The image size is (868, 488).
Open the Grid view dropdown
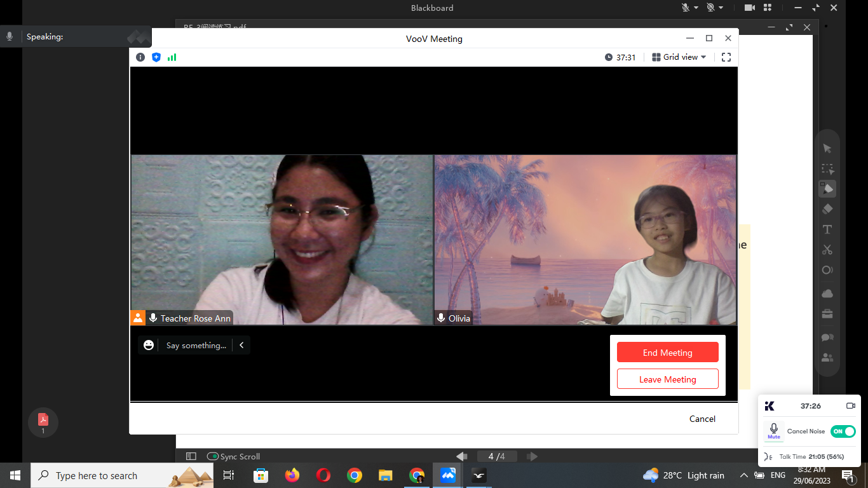679,57
